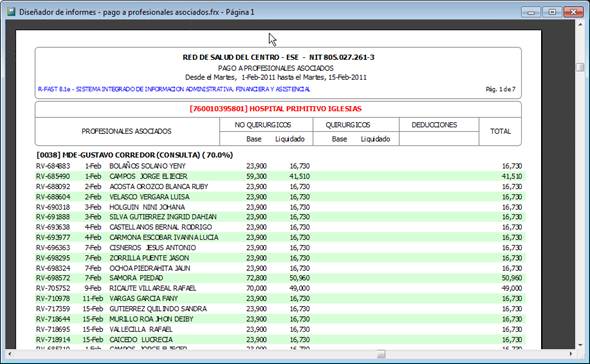590x364 pixels.
Task: Click the horizontal scrollbar thumb
Action: pos(381,354)
